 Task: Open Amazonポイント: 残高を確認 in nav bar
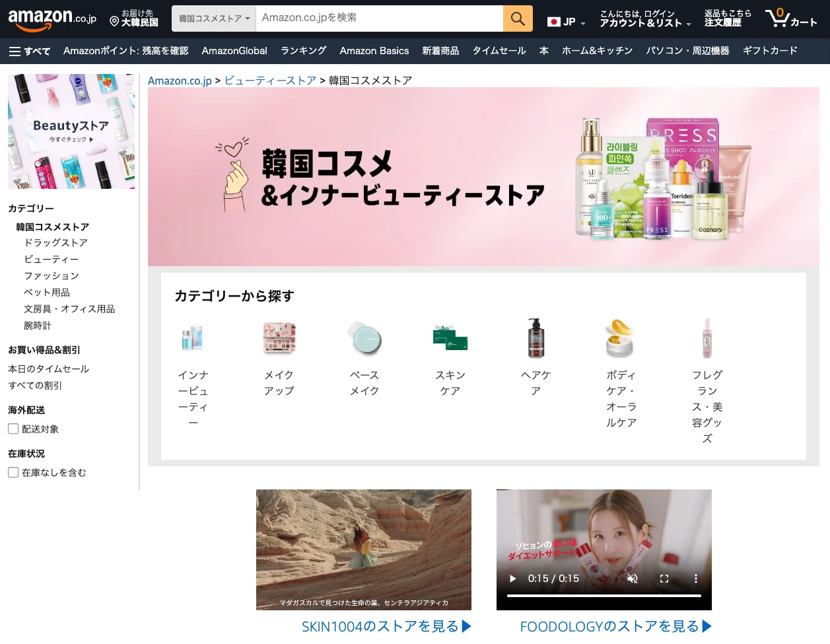click(125, 51)
